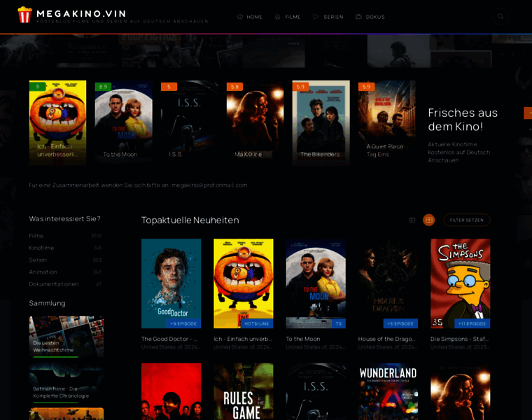Switch to list view layout icon
This screenshot has height=420, width=532.
tap(412, 220)
